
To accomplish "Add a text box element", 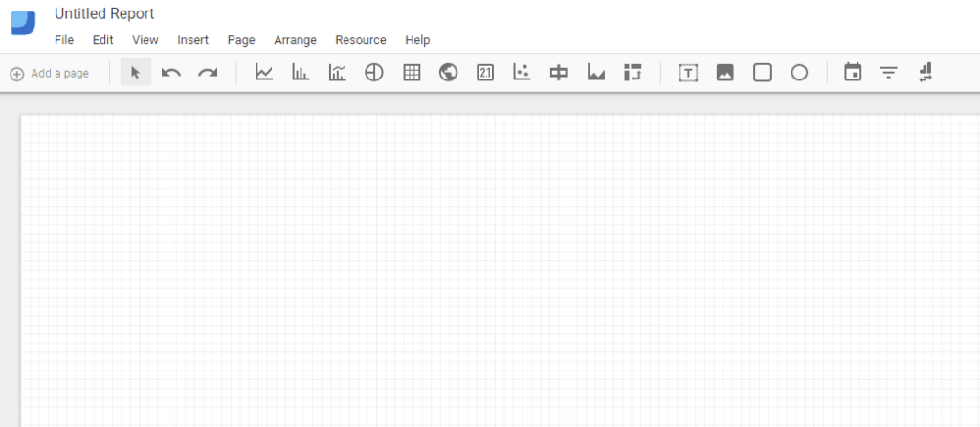I will click(688, 73).
